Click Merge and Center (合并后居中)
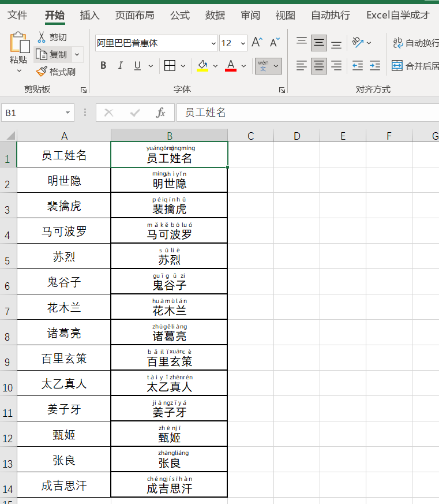 tap(415, 66)
